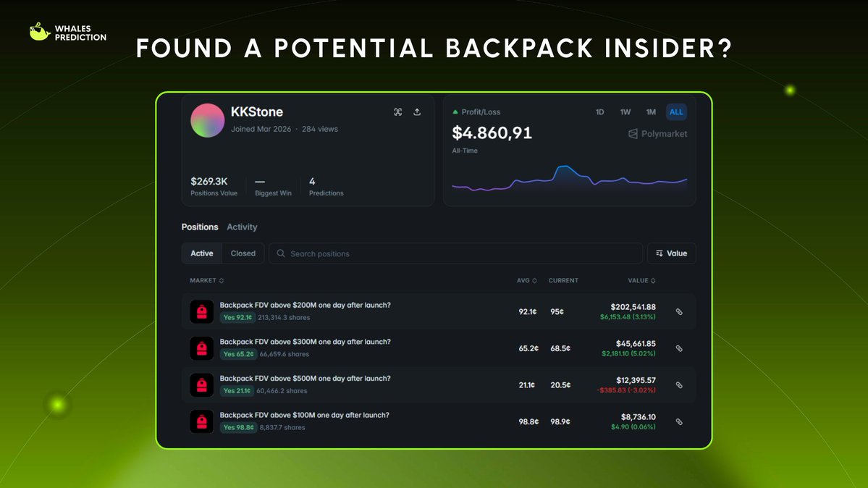Screen dimensions: 868x488
Task: Focus the Search positions field
Action: coord(455,253)
